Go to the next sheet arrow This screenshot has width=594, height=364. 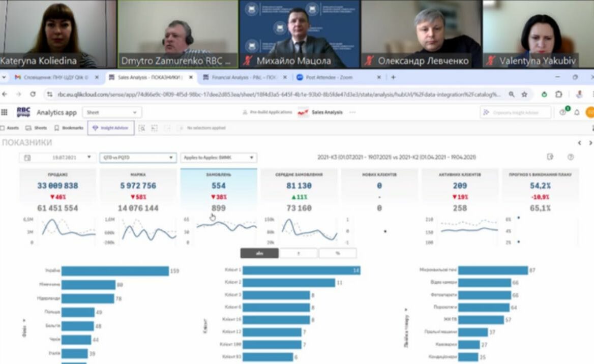(x=590, y=143)
